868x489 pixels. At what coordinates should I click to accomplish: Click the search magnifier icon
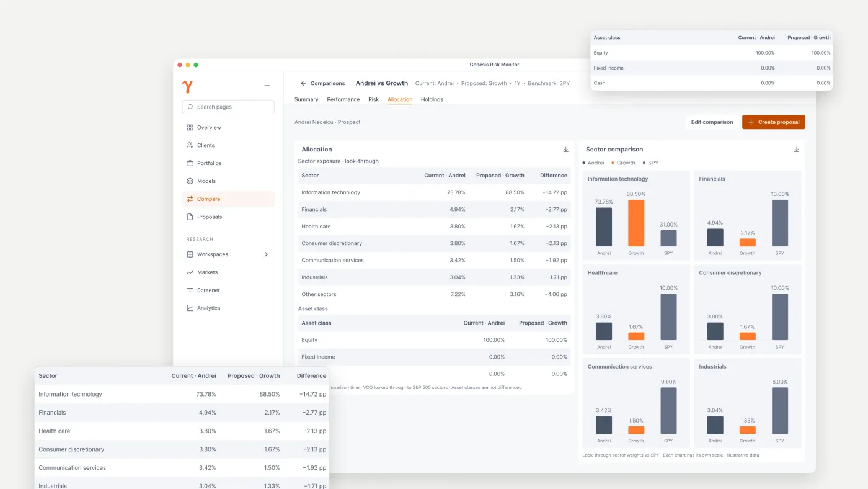[x=190, y=107]
